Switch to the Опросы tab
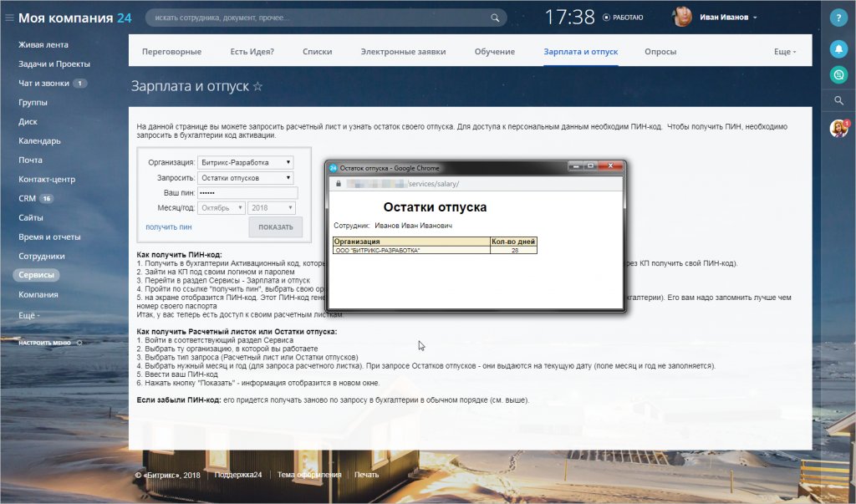The image size is (856, 504). (x=660, y=52)
